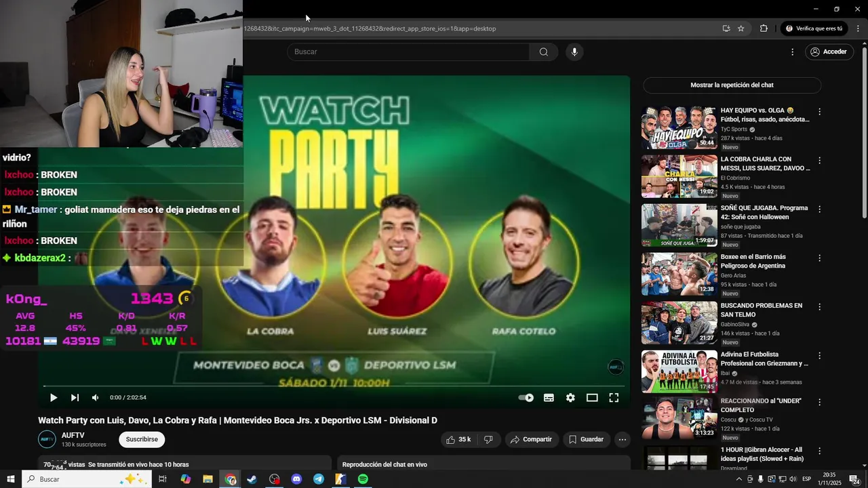This screenshot has width=868, height=488.
Task: Switch to theater mode view
Action: tap(592, 398)
